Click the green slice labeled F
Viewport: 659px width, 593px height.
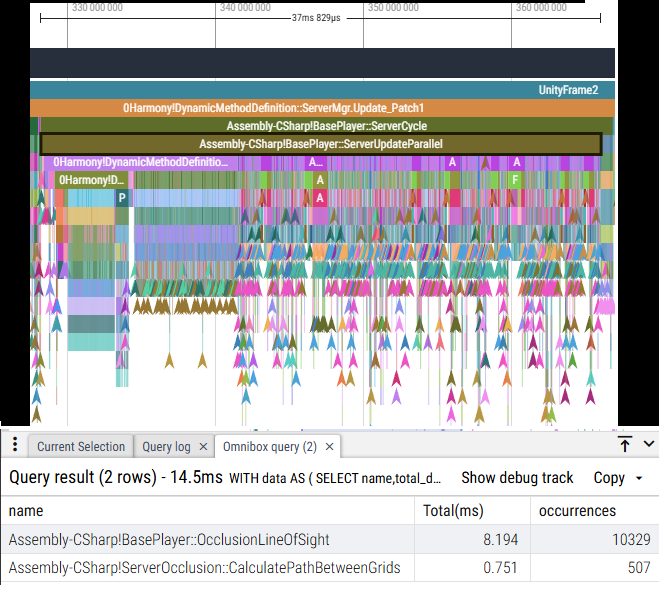coord(515,180)
